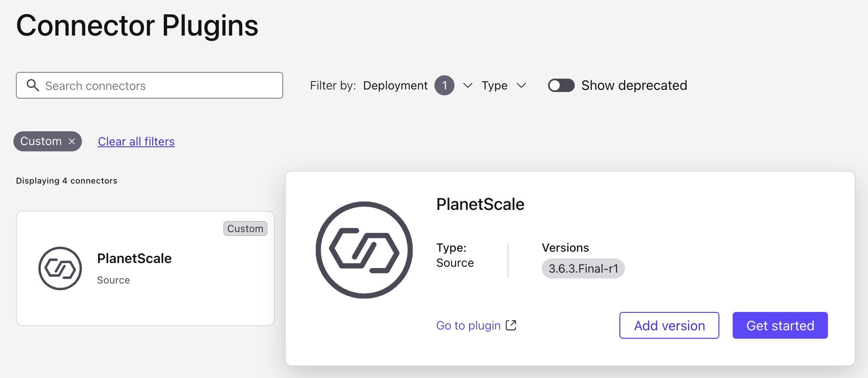
Task: Click Clear all filters link
Action: point(136,142)
